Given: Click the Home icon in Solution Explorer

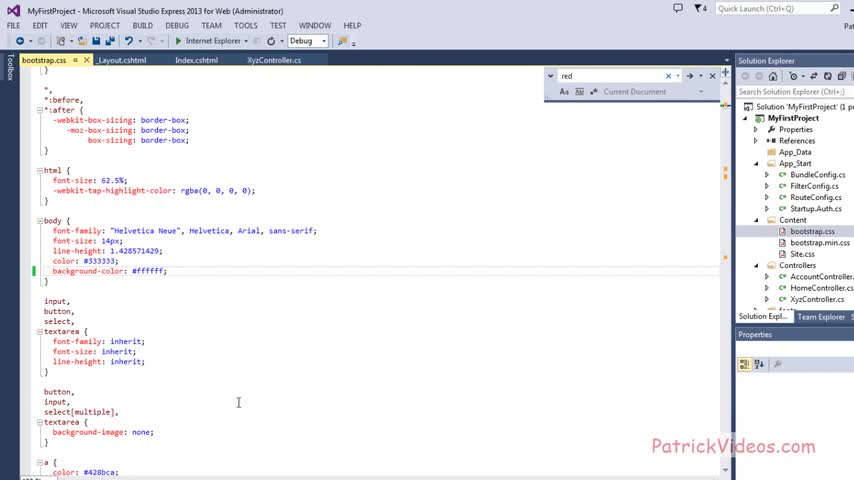Looking at the screenshot, I should click(x=773, y=76).
